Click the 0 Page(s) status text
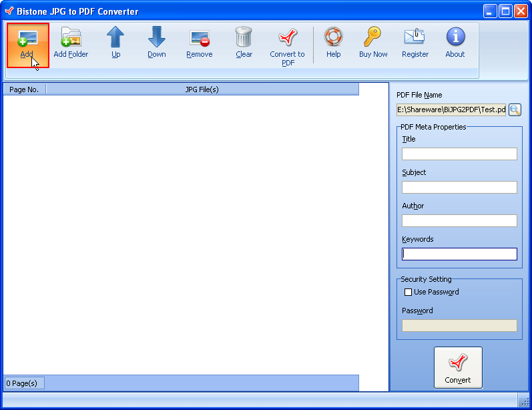532x410 pixels. tap(22, 383)
